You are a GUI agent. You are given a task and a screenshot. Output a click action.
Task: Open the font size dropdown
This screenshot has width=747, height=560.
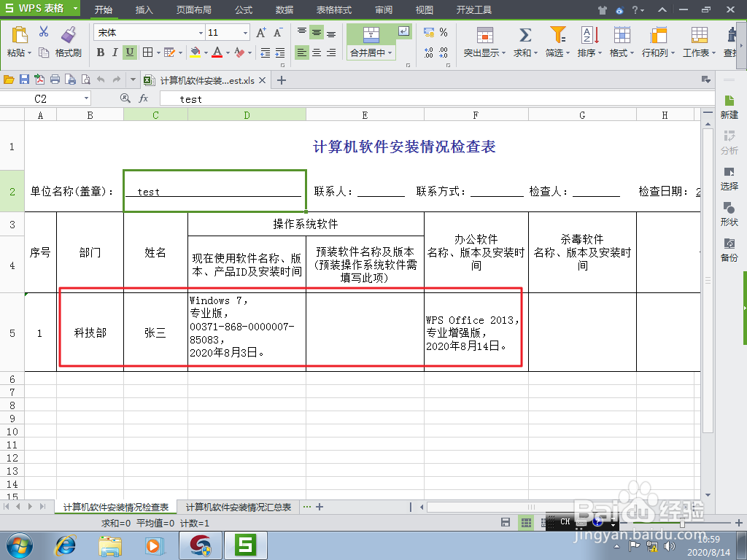pyautogui.click(x=245, y=33)
